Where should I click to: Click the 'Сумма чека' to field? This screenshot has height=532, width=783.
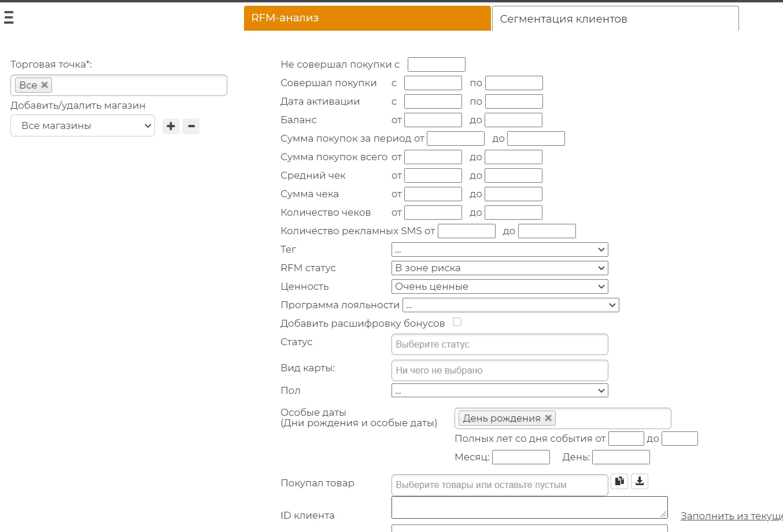(514, 194)
